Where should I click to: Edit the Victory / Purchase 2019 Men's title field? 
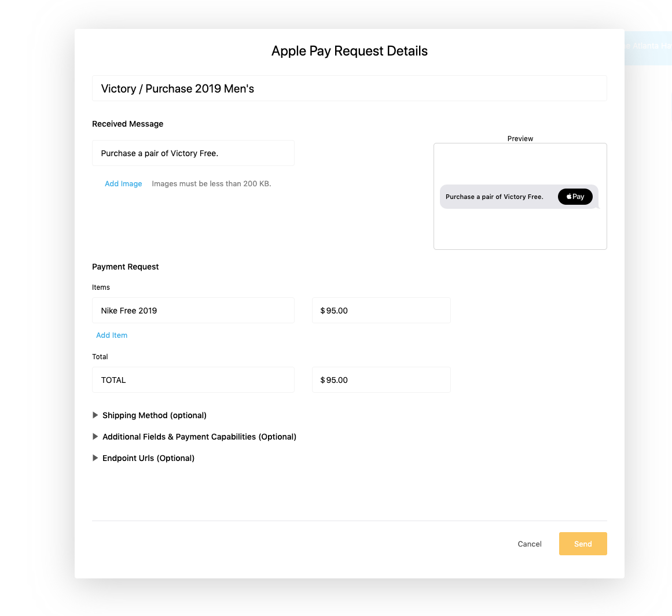tap(349, 88)
